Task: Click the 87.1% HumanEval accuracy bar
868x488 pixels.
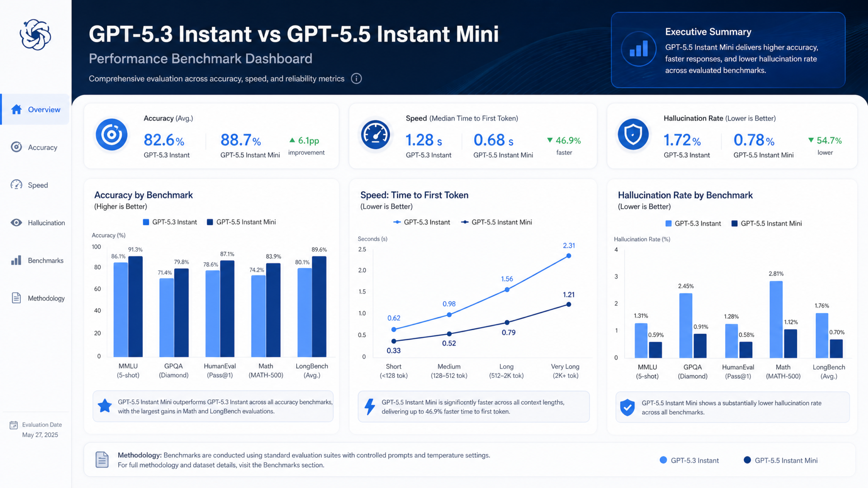Action: coord(227,309)
